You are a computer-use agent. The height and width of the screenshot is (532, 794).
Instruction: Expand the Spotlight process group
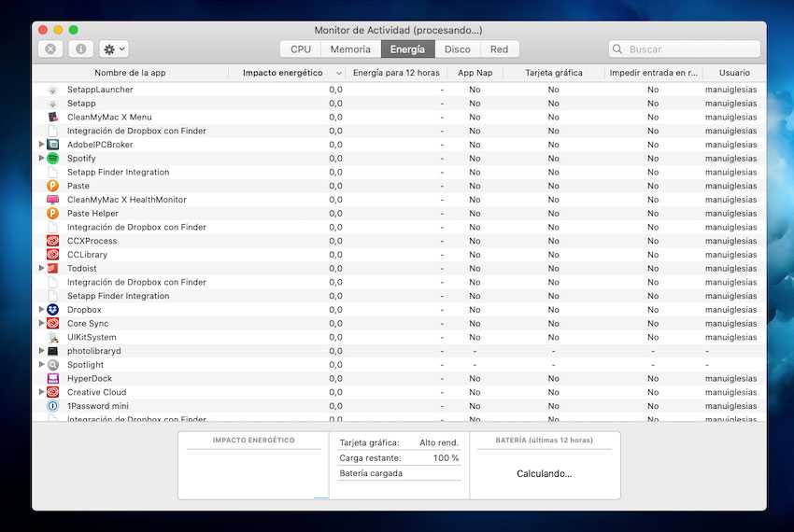tap(41, 364)
